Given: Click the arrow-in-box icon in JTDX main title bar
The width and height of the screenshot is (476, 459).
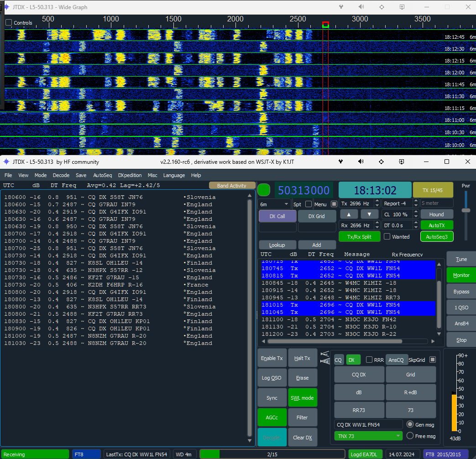Looking at the screenshot, I should tap(401, 162).
